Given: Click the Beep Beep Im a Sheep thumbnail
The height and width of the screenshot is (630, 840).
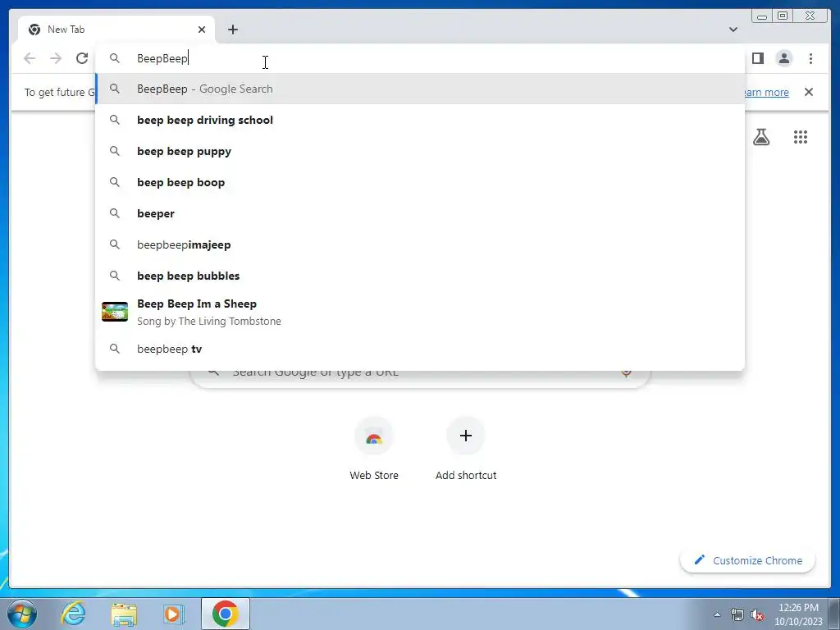Looking at the screenshot, I should 115,312.
